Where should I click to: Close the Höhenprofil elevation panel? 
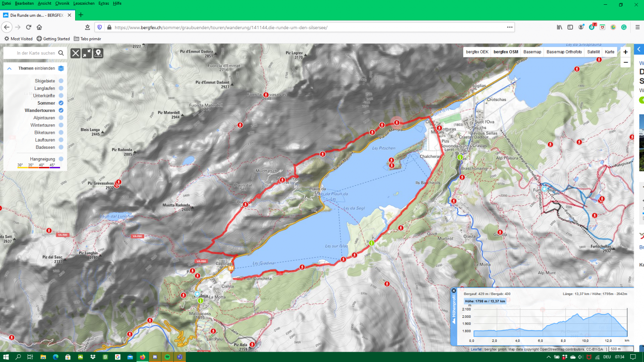pos(454,291)
